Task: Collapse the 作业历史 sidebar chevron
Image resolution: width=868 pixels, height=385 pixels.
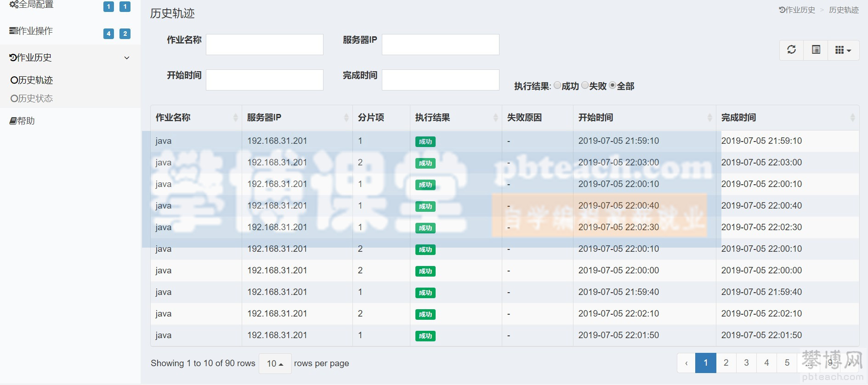Action: click(x=127, y=58)
